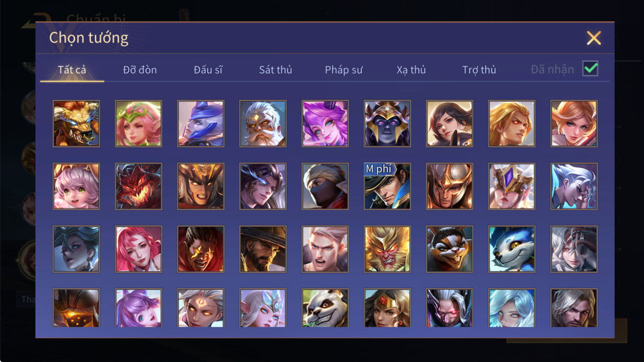The image size is (644, 362).
Task: Pick the panda hero portrait
Action: coord(325,308)
